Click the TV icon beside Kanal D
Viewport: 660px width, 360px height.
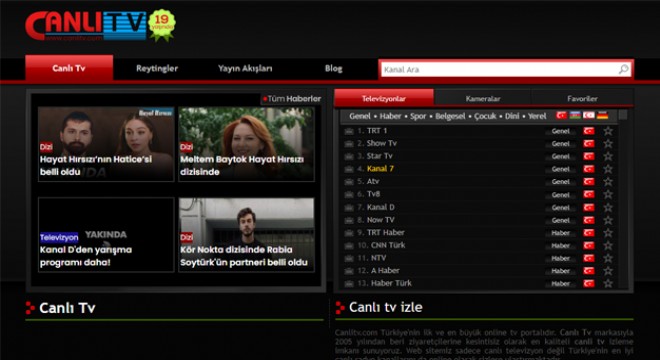349,208
